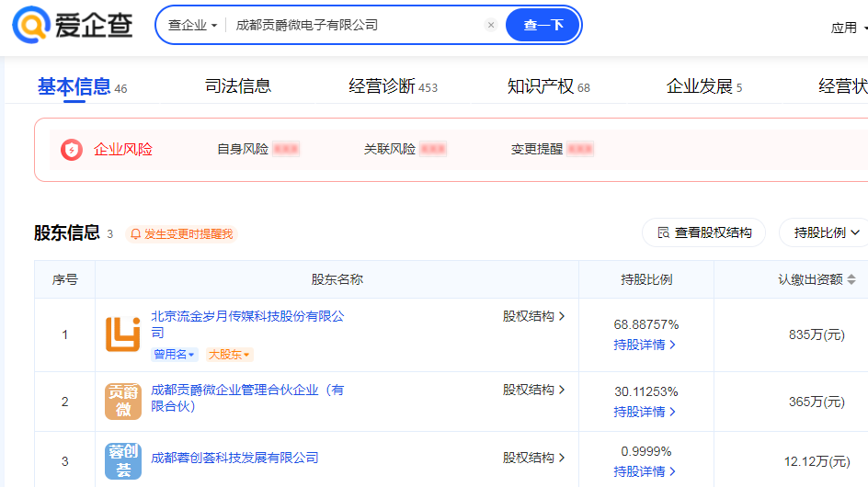Screen dimensions: 868x487
Task: Sort by 认缴出资额 column arrows
Action: (851, 279)
